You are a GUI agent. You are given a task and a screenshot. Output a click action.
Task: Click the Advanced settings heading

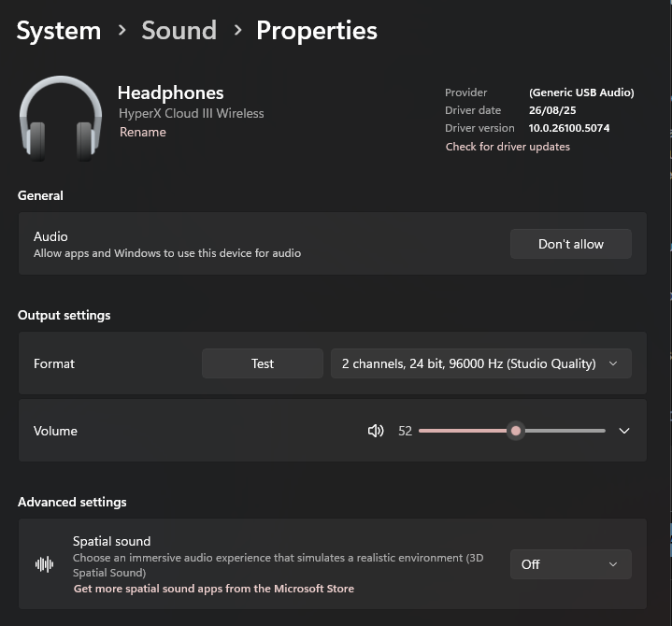(72, 502)
